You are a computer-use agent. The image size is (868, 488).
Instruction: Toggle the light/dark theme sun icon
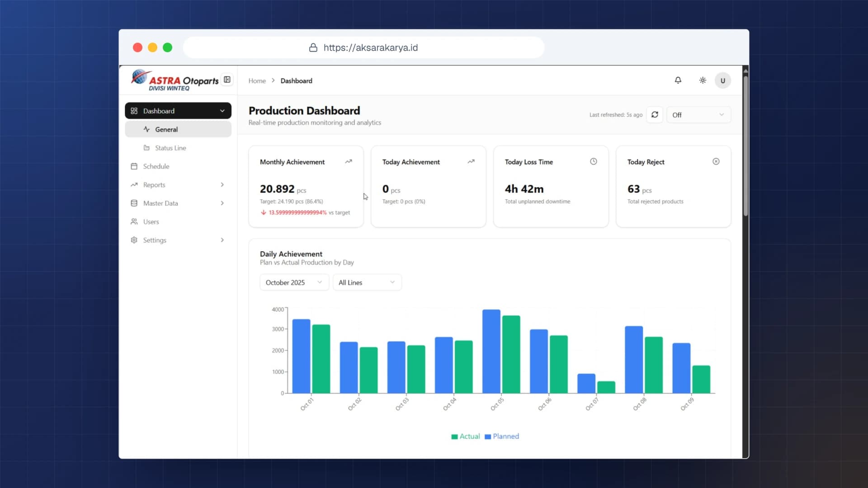pos(703,80)
